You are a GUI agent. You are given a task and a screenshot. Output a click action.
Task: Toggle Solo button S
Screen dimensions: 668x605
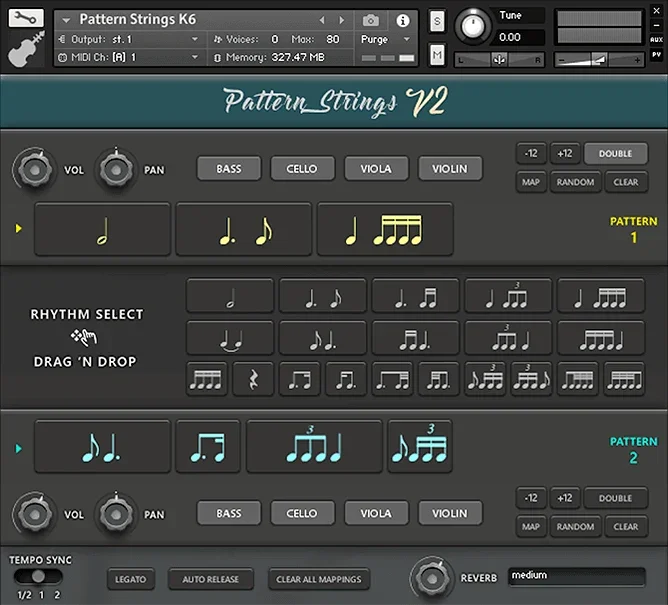click(437, 21)
